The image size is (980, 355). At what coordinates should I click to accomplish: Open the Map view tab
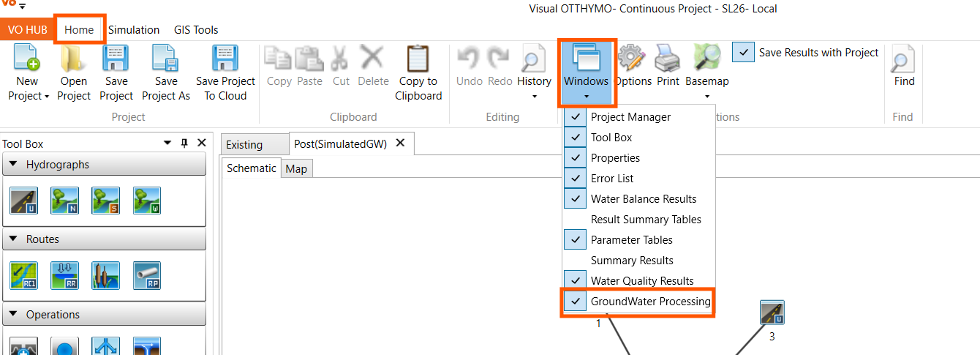pyautogui.click(x=296, y=169)
